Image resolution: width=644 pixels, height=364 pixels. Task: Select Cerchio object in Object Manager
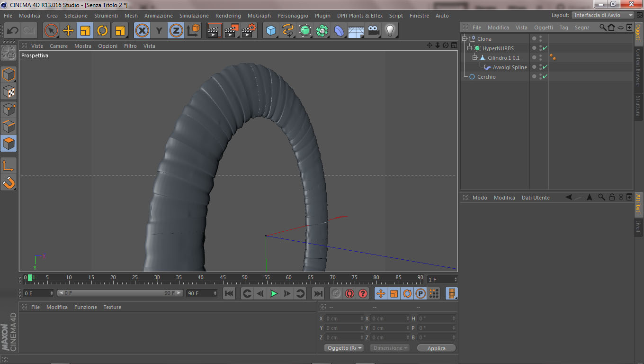(486, 77)
